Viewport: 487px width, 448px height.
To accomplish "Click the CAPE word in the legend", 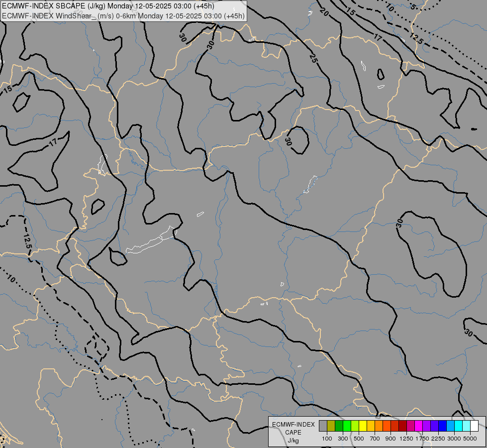I will click(x=293, y=433).
